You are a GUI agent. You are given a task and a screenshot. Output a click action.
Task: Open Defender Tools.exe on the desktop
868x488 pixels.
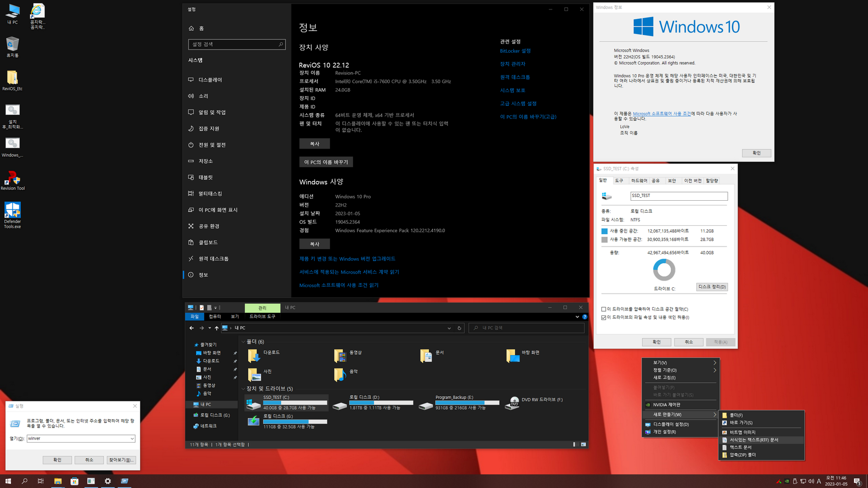tap(13, 215)
